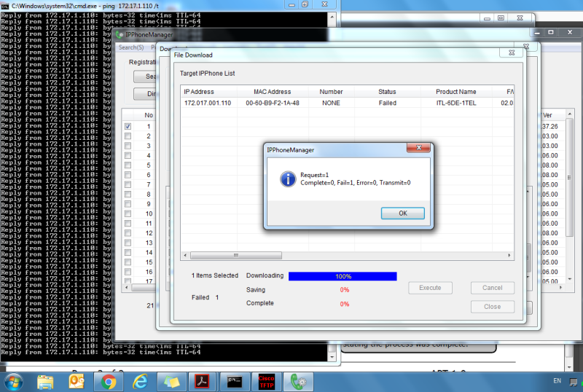Click the Close button in File Download

(493, 307)
